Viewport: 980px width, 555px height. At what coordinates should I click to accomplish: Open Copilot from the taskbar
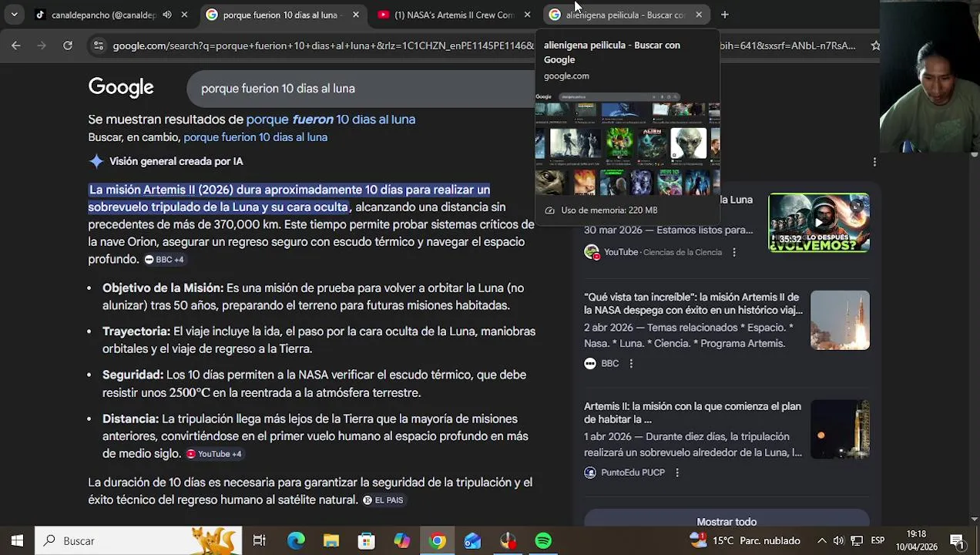tap(402, 540)
